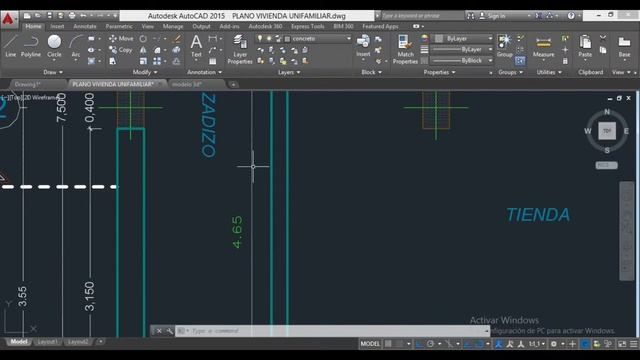Expand the Properties panel
Image resolution: width=640 pixels, height=360 pixels.
tap(439, 72)
